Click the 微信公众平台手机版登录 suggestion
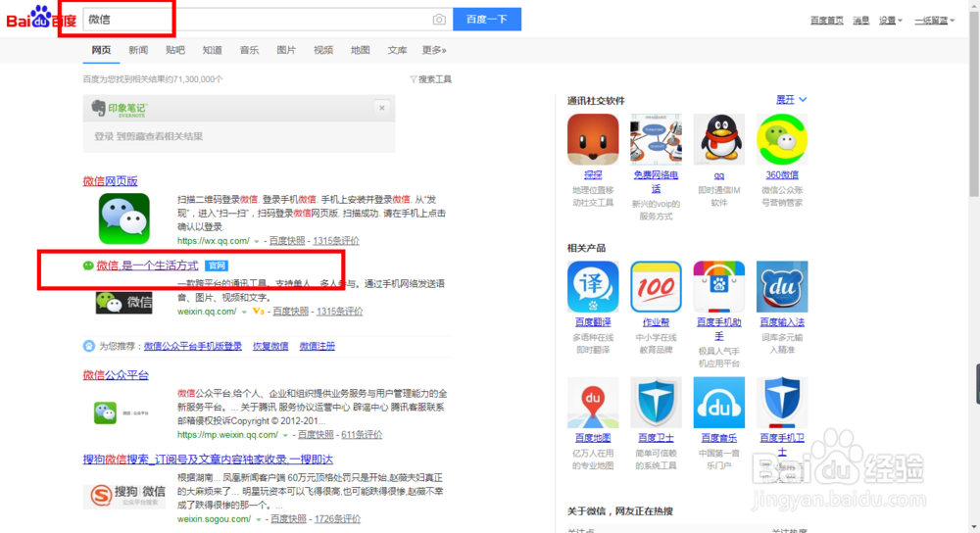Image resolution: width=980 pixels, height=533 pixels. (192, 346)
